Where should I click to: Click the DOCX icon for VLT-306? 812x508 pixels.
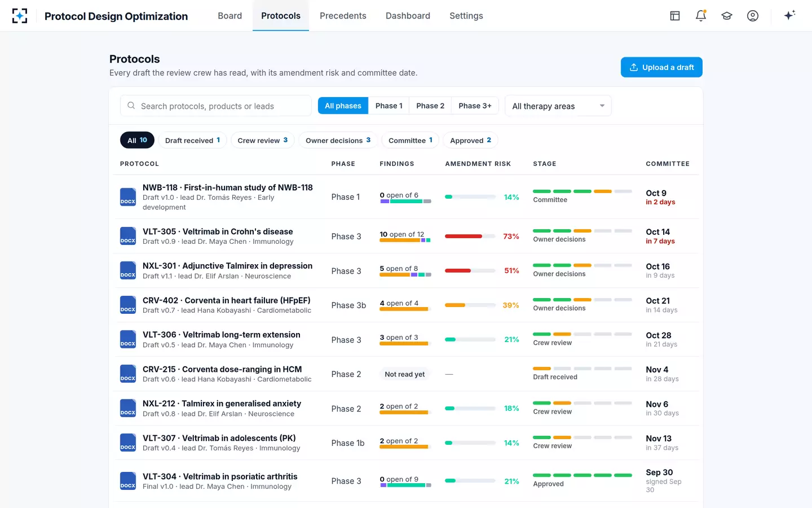128,339
